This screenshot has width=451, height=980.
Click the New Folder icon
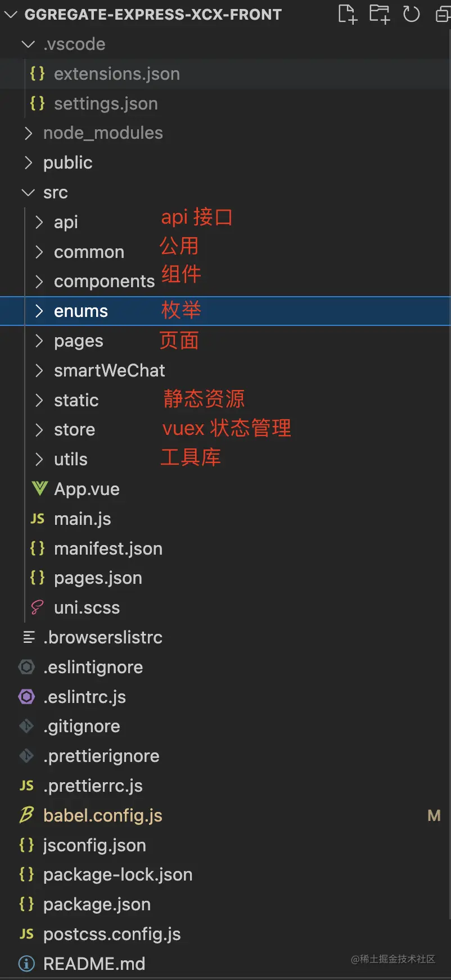pyautogui.click(x=380, y=14)
